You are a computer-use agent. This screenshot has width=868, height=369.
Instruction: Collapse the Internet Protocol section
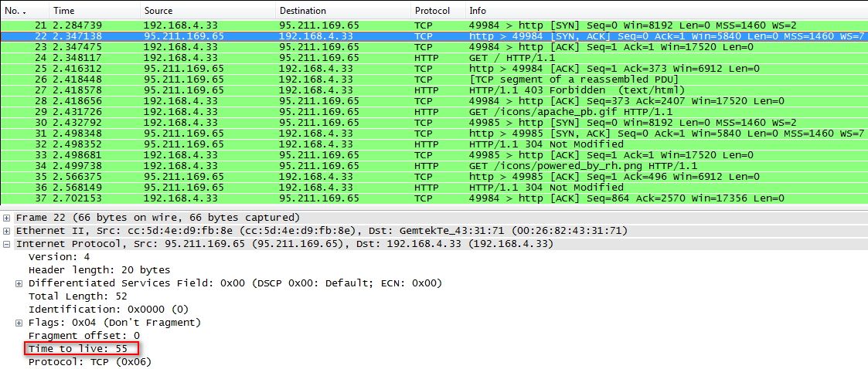7,244
